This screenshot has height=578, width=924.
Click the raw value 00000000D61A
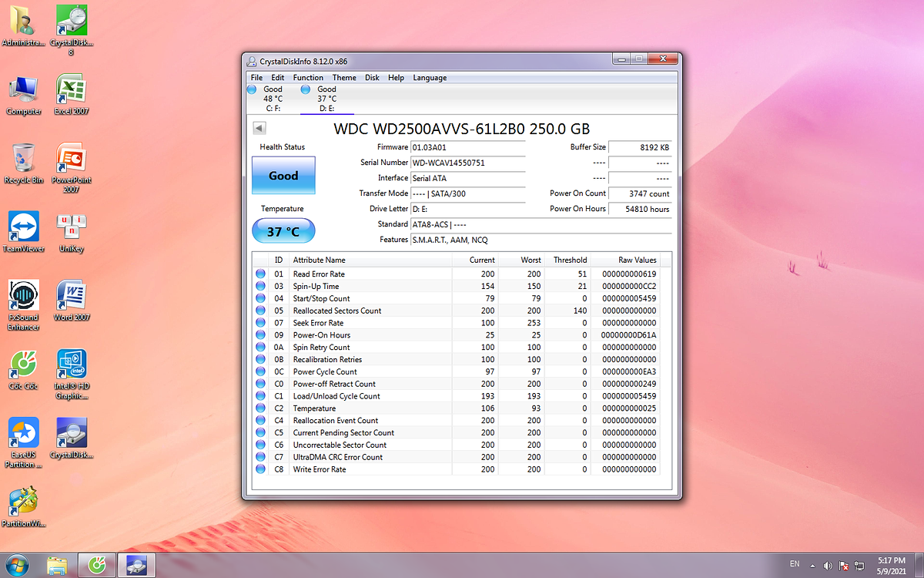click(x=629, y=335)
